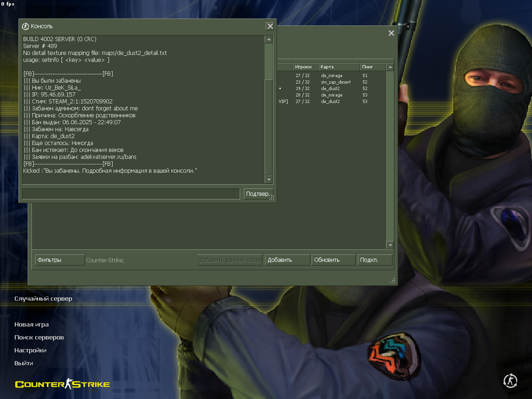
Task: Select Случайный сервер in the main menu
Action: [43, 299]
